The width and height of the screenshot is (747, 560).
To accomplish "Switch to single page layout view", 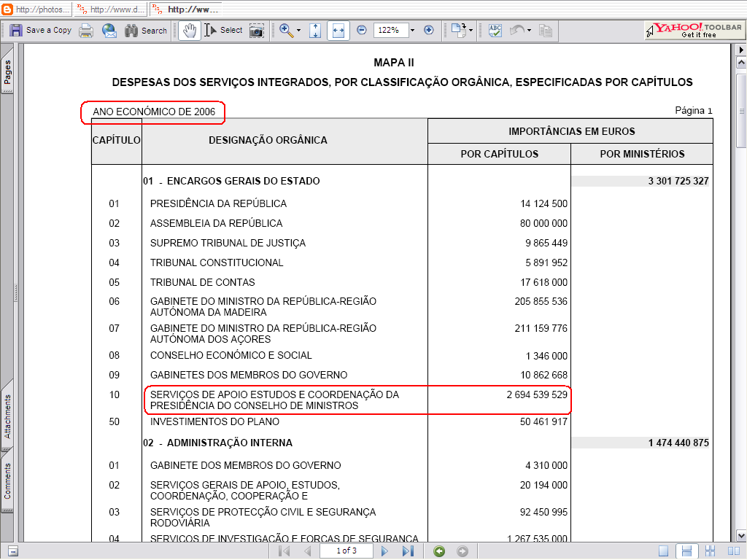I will 663,551.
